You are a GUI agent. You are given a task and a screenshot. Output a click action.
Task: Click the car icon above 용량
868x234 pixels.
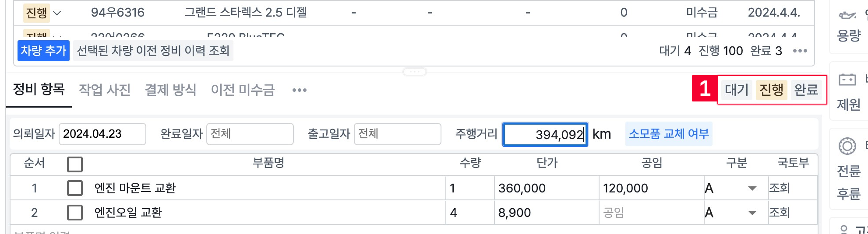[x=847, y=15]
